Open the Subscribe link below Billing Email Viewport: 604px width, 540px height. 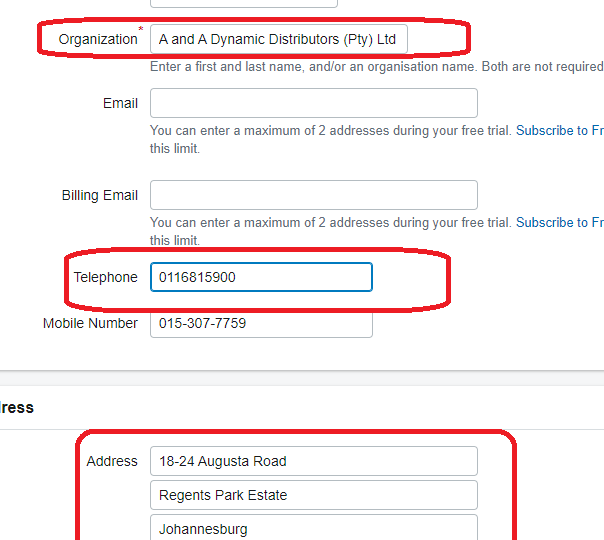point(560,223)
